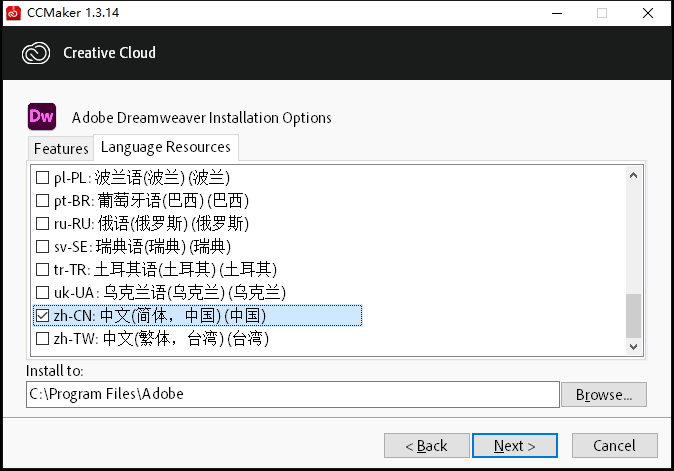Select the pt-BR Portuguese language row text
674x471 pixels.
(x=151, y=201)
